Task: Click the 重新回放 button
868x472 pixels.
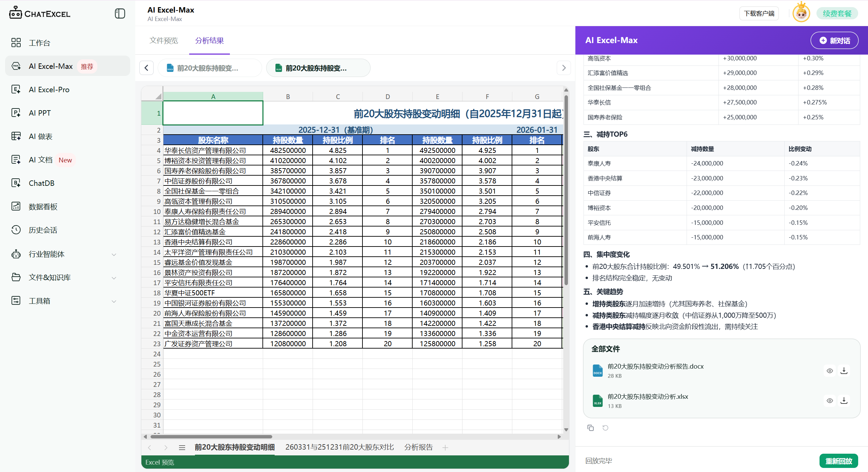Action: click(x=839, y=461)
